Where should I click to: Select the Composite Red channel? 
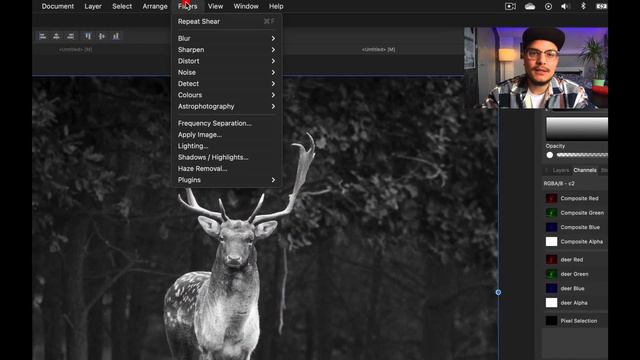tap(576, 198)
